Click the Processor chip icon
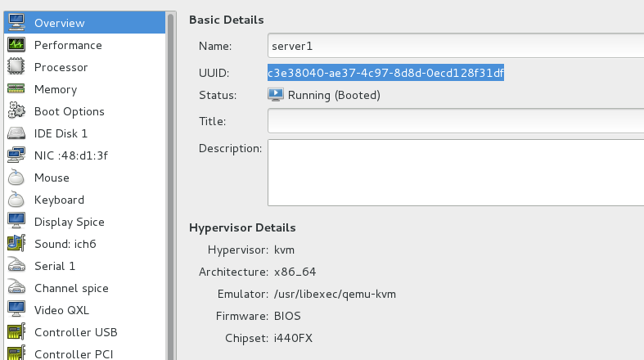 tap(16, 67)
